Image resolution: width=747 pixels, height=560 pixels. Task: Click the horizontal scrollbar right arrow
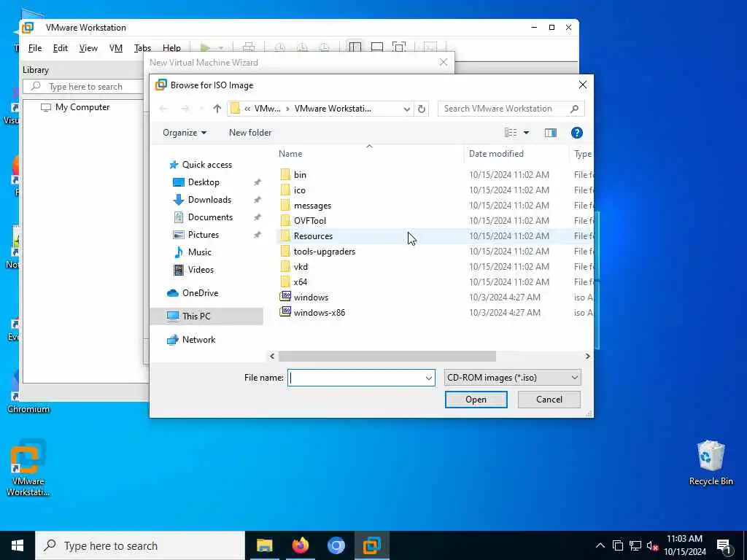point(587,356)
